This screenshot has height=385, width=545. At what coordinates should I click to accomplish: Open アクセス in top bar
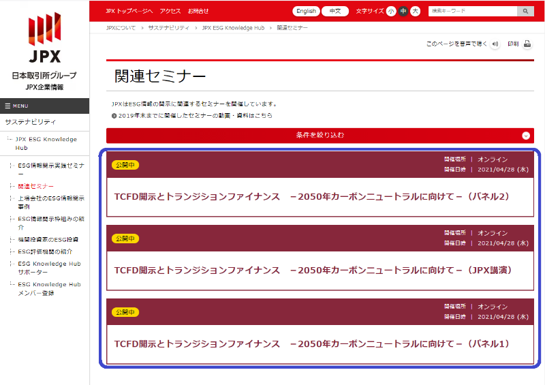click(170, 11)
